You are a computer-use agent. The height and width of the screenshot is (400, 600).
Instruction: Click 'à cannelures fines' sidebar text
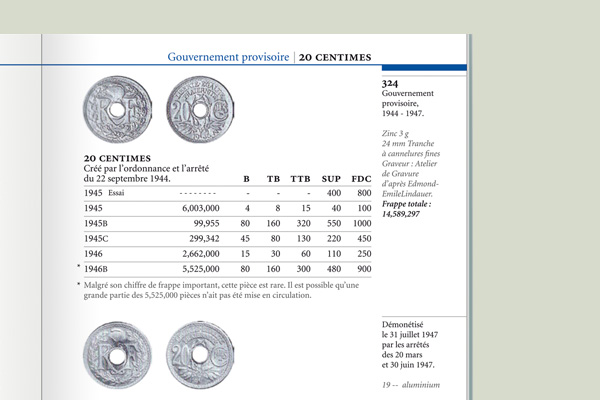tap(411, 153)
